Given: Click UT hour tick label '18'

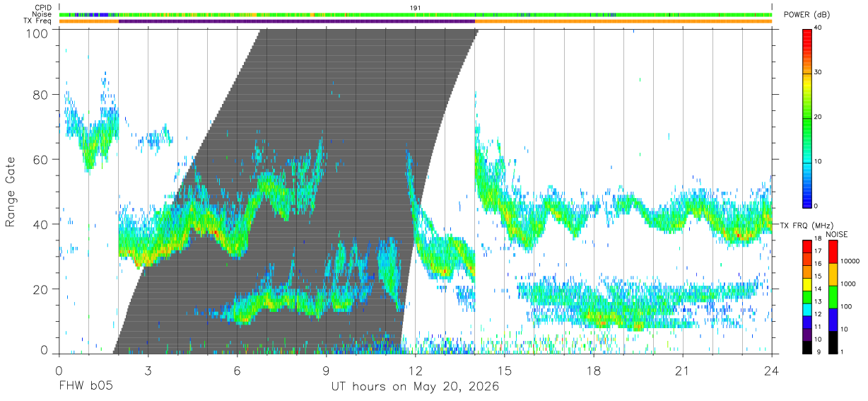Looking at the screenshot, I should point(593,370).
